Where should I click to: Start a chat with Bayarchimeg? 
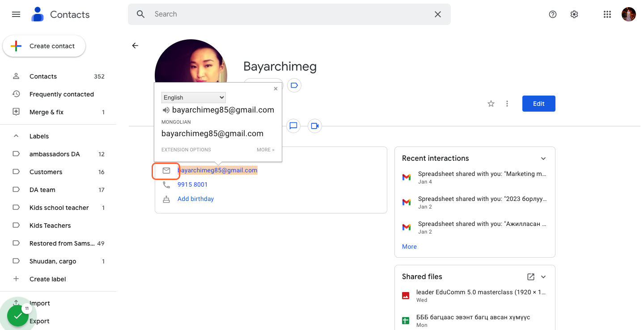pyautogui.click(x=293, y=126)
